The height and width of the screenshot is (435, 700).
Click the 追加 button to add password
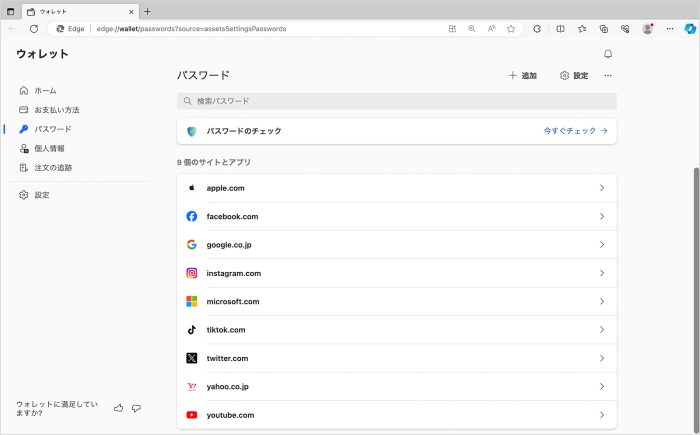pyautogui.click(x=523, y=76)
